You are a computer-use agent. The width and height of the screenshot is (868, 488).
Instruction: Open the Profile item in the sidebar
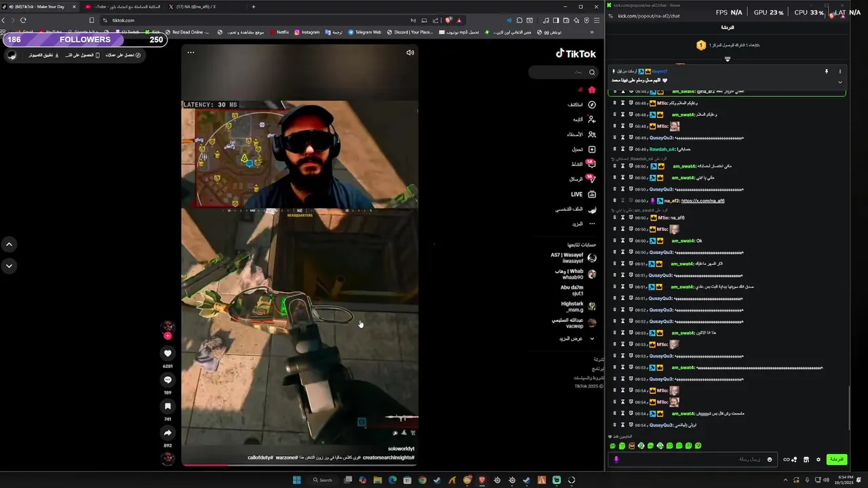[576, 209]
